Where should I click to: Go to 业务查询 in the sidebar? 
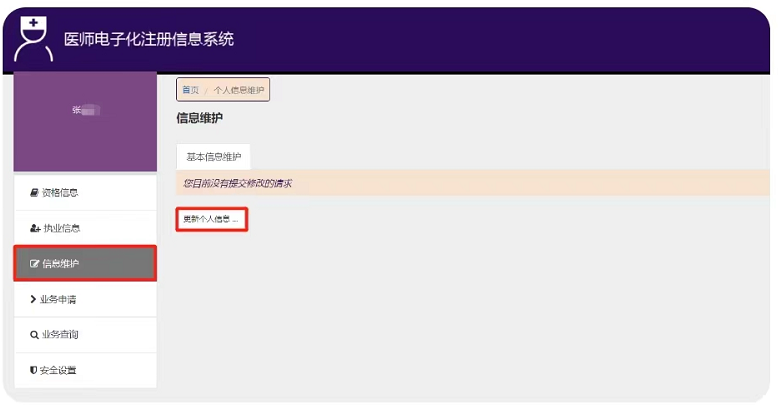(60, 335)
